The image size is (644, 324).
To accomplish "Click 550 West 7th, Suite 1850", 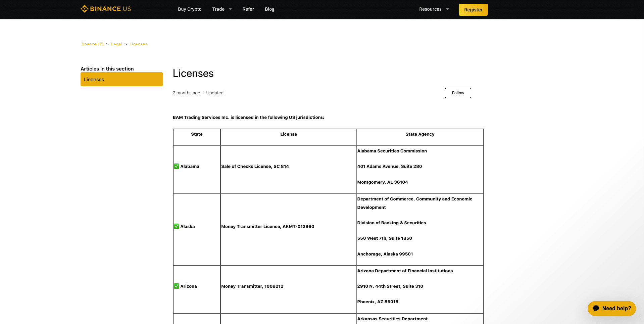I will click(385, 238).
